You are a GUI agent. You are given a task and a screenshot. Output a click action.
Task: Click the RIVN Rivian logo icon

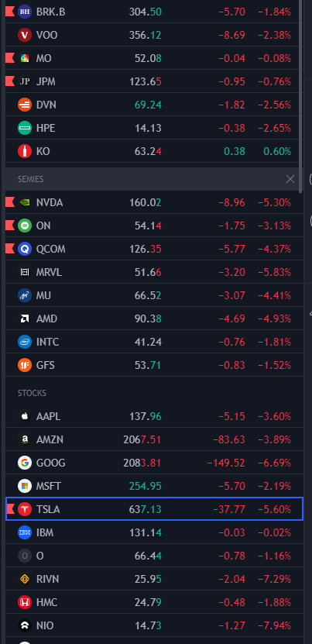[25, 579]
